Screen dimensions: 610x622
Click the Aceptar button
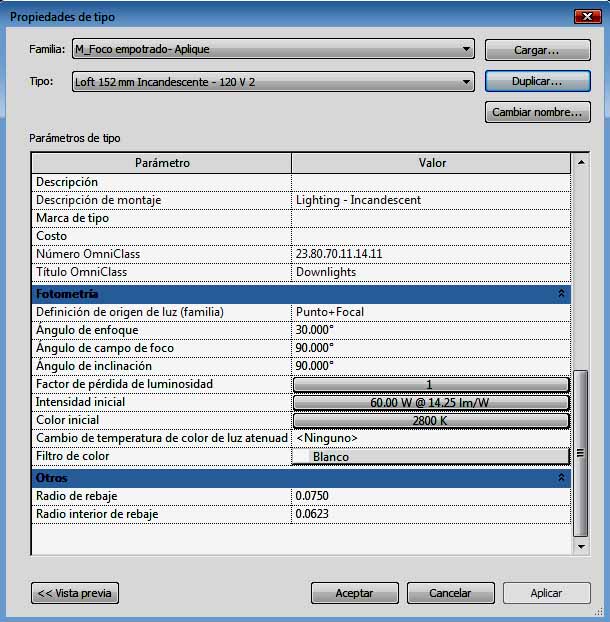coord(355,593)
